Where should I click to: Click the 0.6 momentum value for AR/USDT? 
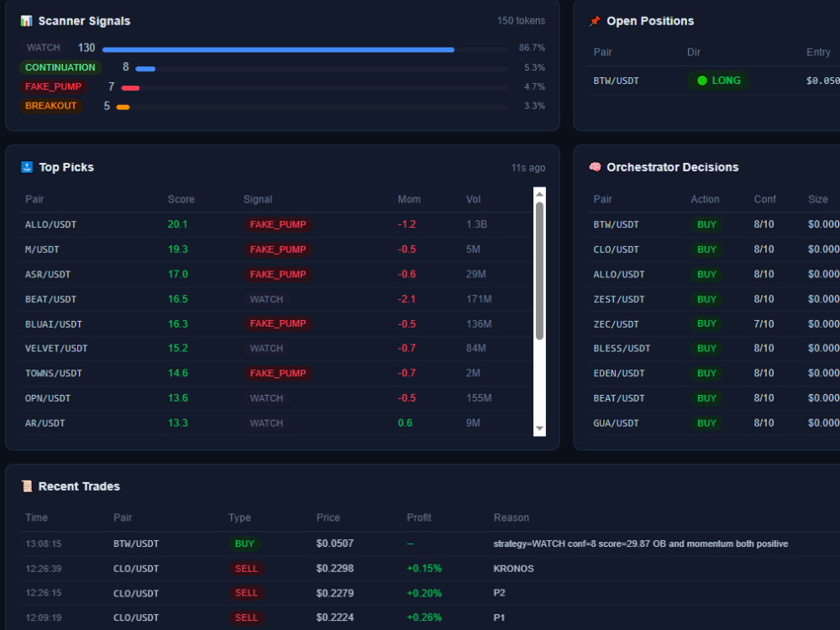point(405,423)
